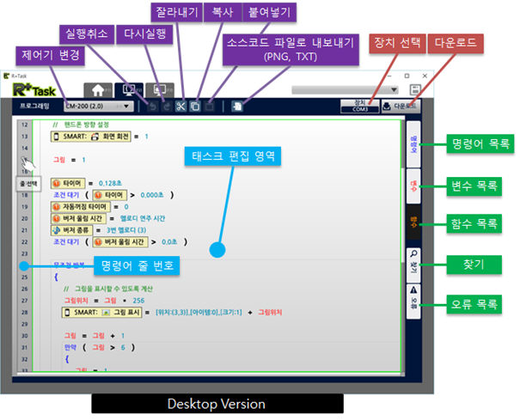Open the 변수 variable list side tab
This screenshot has width=520, height=420.
coord(412,184)
